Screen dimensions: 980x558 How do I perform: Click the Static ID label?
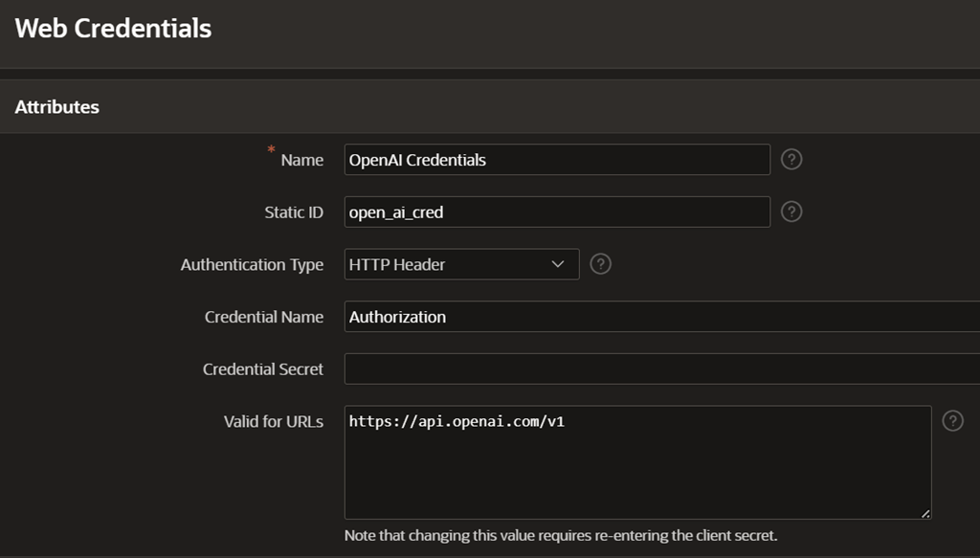coord(293,212)
